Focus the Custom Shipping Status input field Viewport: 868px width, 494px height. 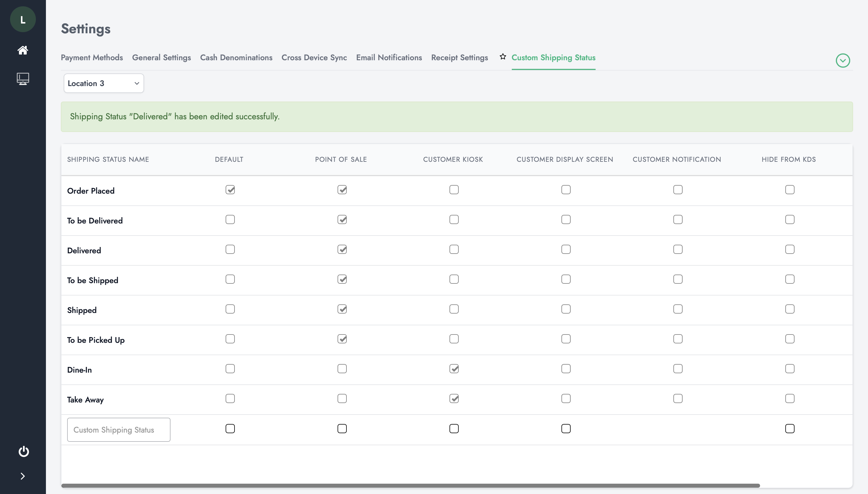tap(119, 429)
